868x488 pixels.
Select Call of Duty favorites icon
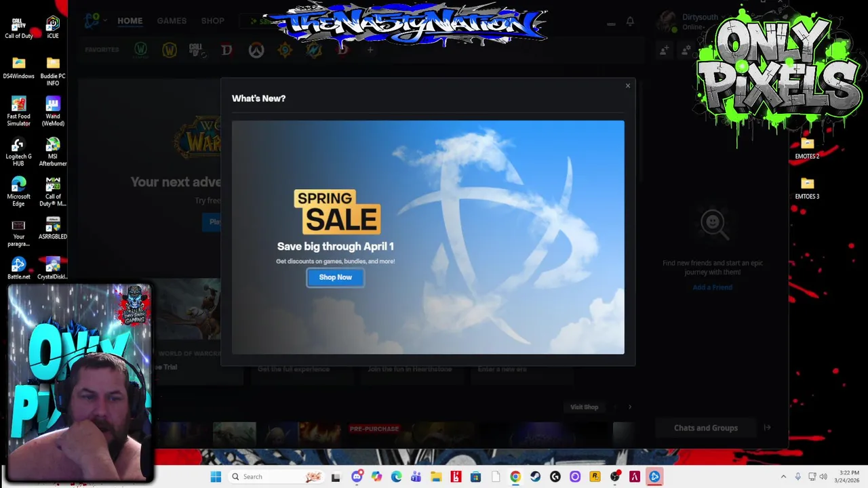click(x=197, y=49)
